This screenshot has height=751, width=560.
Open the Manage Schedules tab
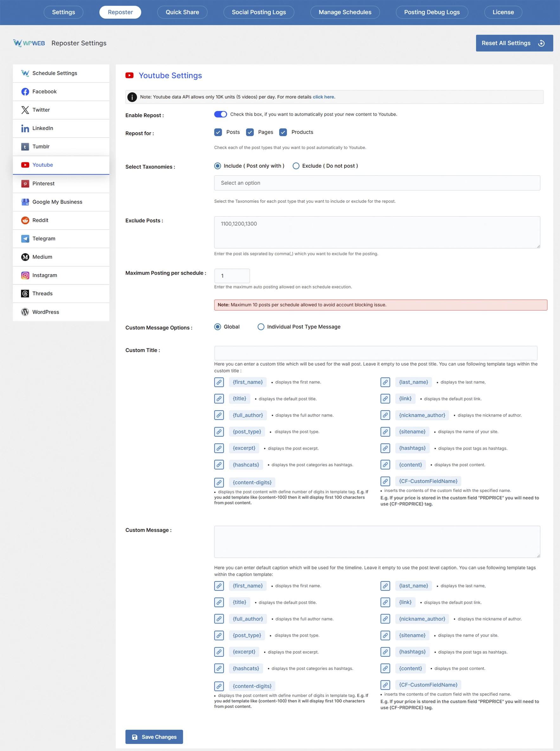[345, 12]
